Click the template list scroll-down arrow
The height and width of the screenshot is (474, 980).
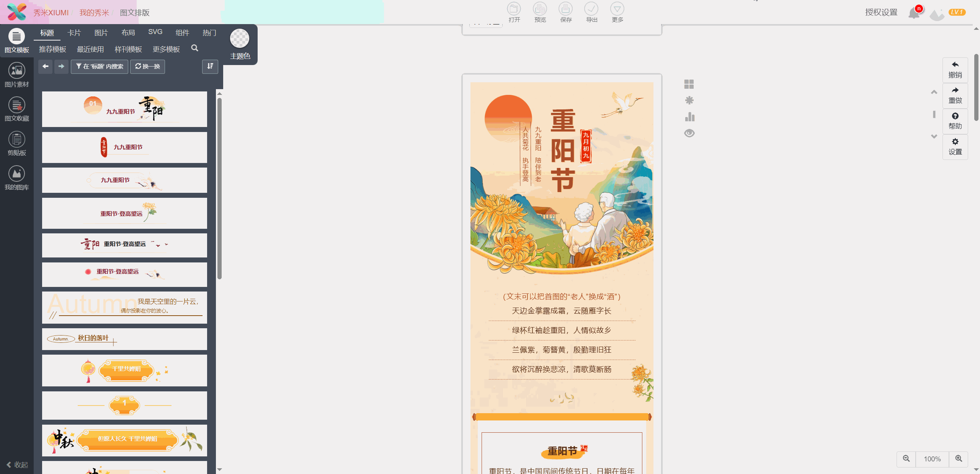point(219,469)
